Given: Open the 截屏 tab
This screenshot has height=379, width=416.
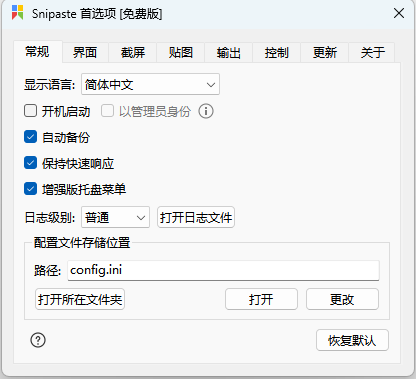Looking at the screenshot, I should point(133,52).
